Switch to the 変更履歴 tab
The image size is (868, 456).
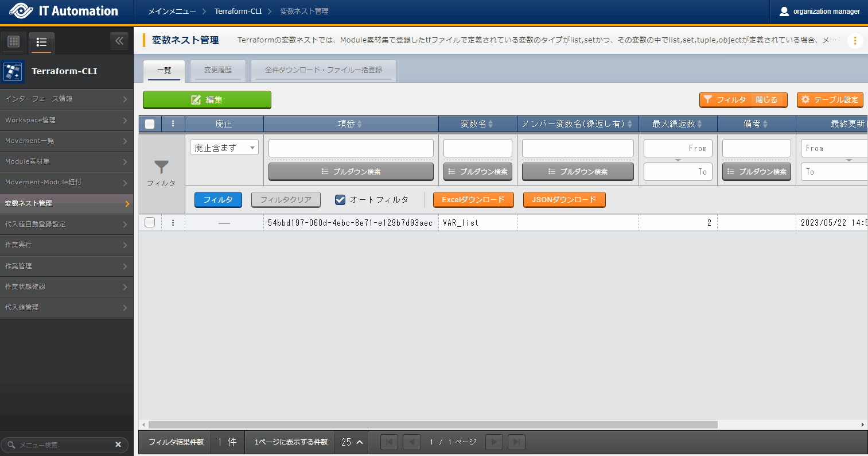click(218, 70)
